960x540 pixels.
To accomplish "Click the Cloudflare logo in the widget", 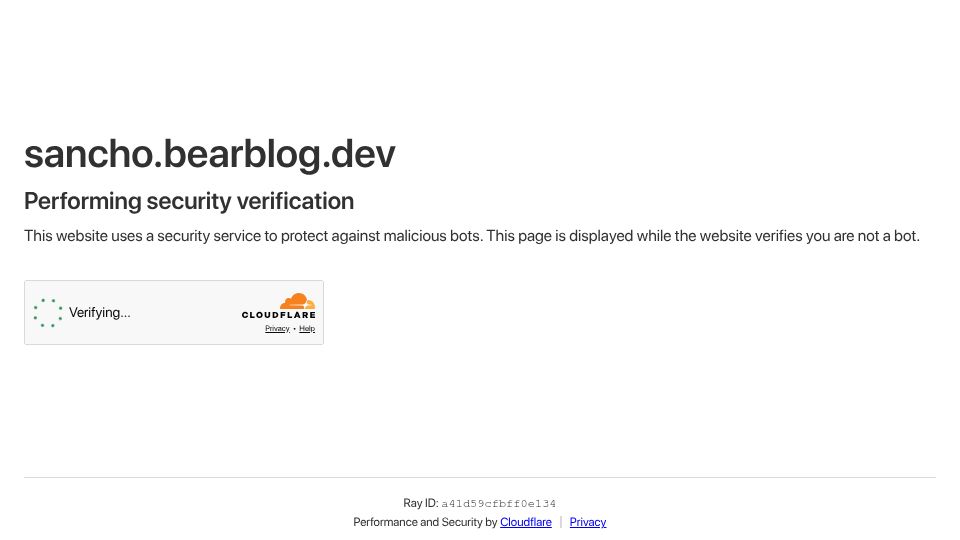I will point(279,306).
